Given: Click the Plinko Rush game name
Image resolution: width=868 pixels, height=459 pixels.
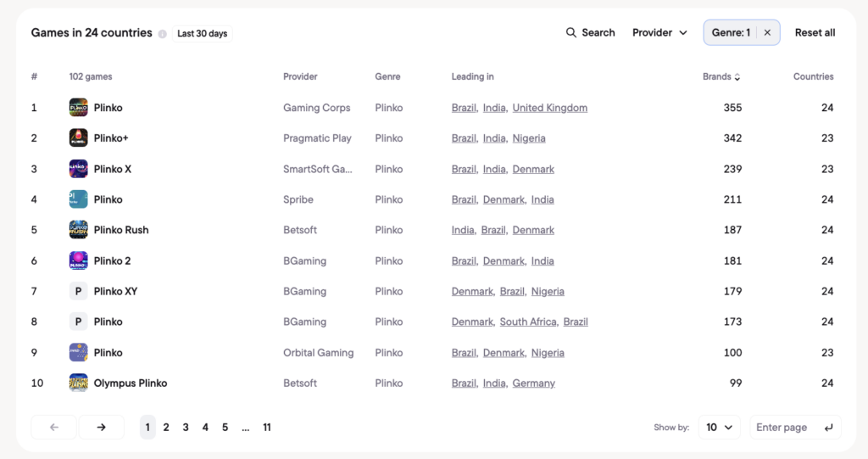Looking at the screenshot, I should click(x=121, y=230).
